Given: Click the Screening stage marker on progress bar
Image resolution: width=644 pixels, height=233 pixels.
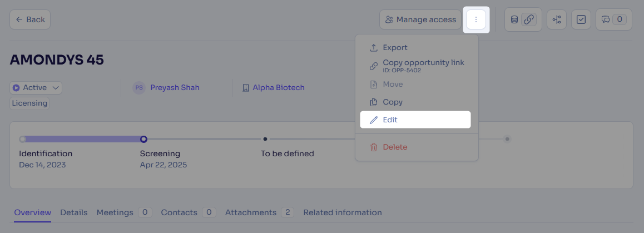Looking at the screenshot, I should click(x=143, y=140).
